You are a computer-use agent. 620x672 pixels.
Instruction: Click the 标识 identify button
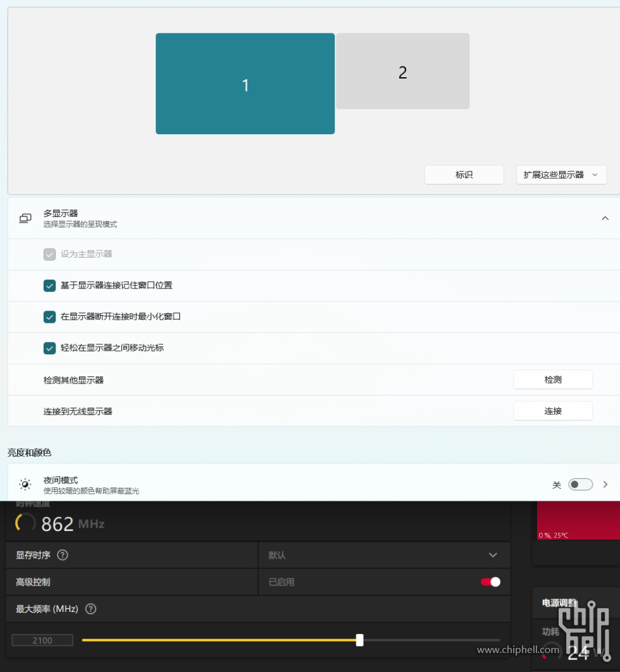point(464,175)
